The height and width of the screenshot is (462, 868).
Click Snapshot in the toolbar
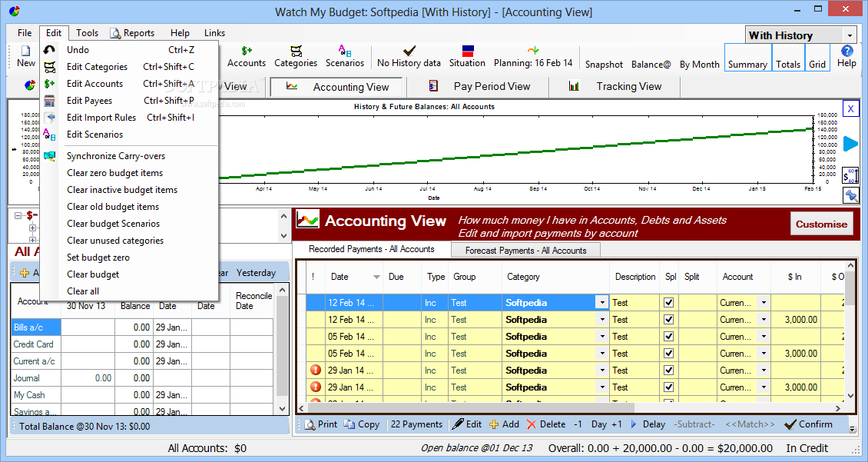(x=604, y=65)
